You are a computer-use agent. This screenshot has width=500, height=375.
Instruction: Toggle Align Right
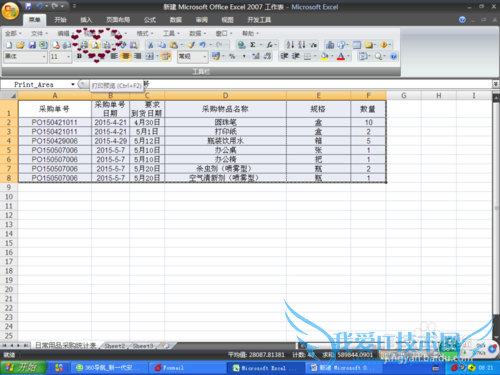tap(138, 56)
